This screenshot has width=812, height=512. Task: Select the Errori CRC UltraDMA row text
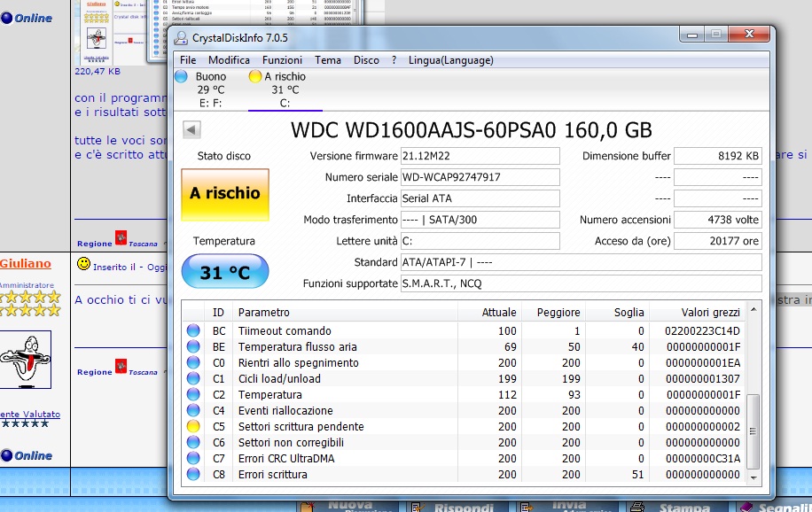[x=286, y=459]
